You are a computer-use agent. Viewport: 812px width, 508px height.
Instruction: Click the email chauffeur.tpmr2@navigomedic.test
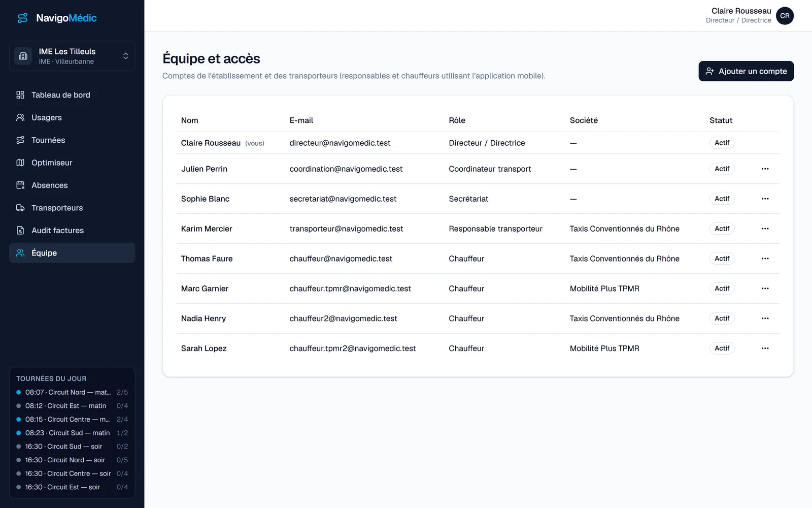point(352,348)
